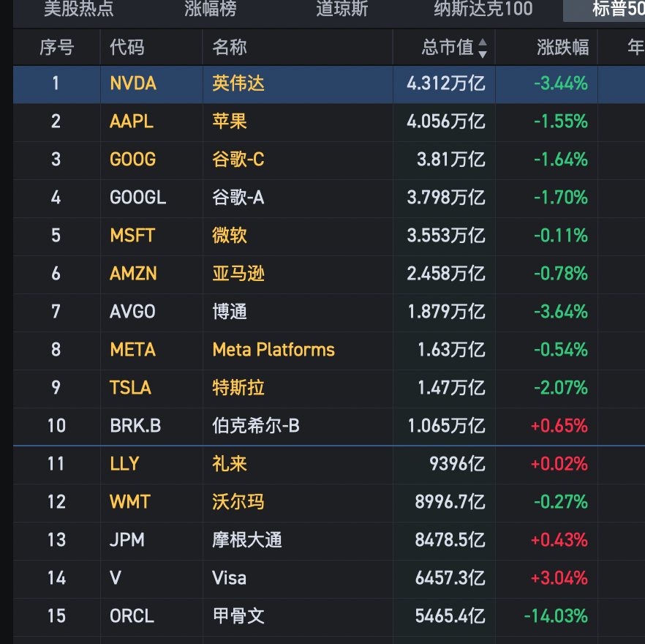Click the 甲骨文 name cell
645x644 pixels.
238,616
